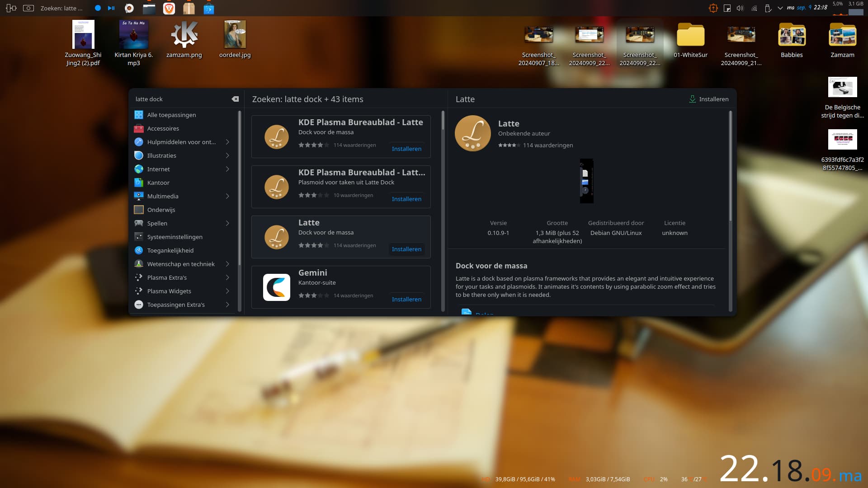Expand the Multimedia category arrow

coord(227,196)
